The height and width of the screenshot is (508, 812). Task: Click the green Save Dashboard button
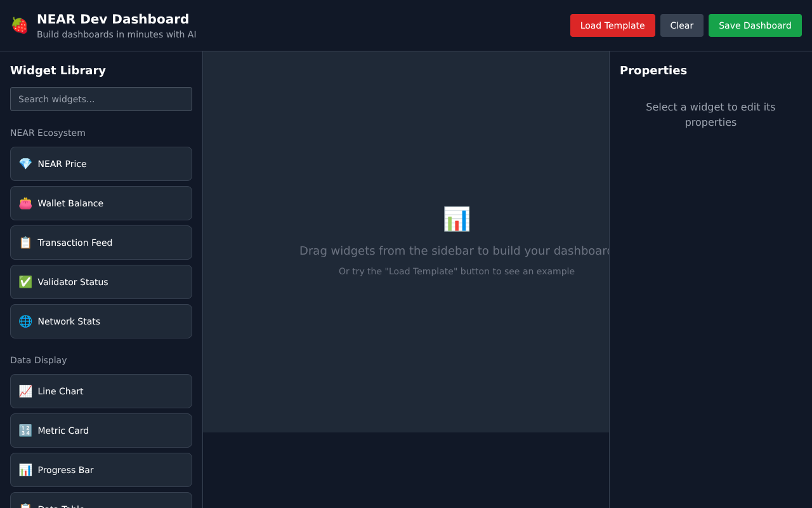click(755, 25)
